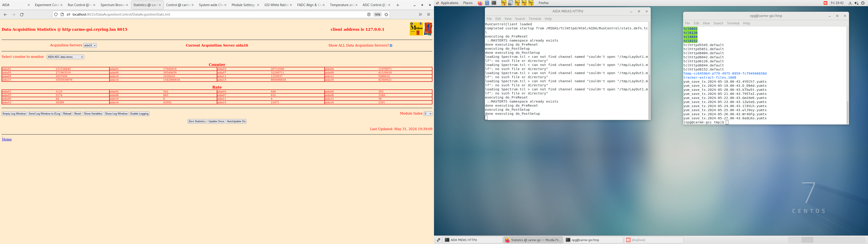Open the Terminal menu in AIDA MIDAS HTTPd window

(x=534, y=19)
